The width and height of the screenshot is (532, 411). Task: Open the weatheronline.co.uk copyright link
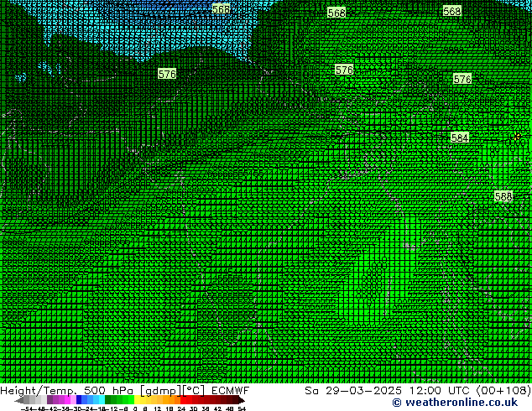[x=455, y=403]
